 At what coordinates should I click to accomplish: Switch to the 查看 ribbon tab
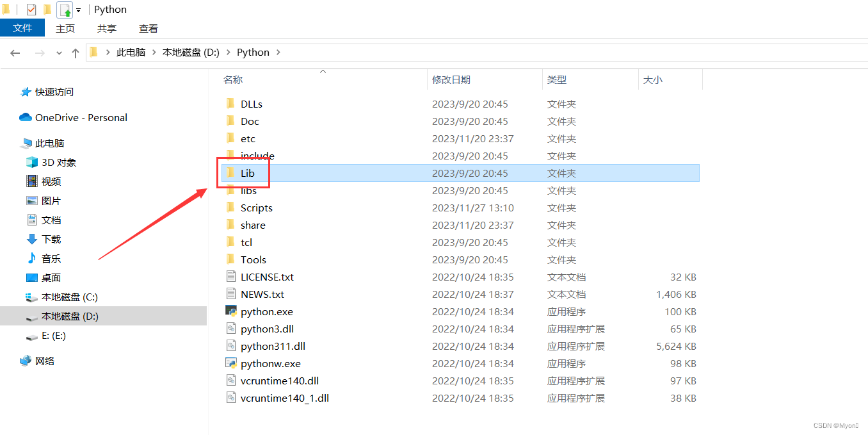pos(148,28)
